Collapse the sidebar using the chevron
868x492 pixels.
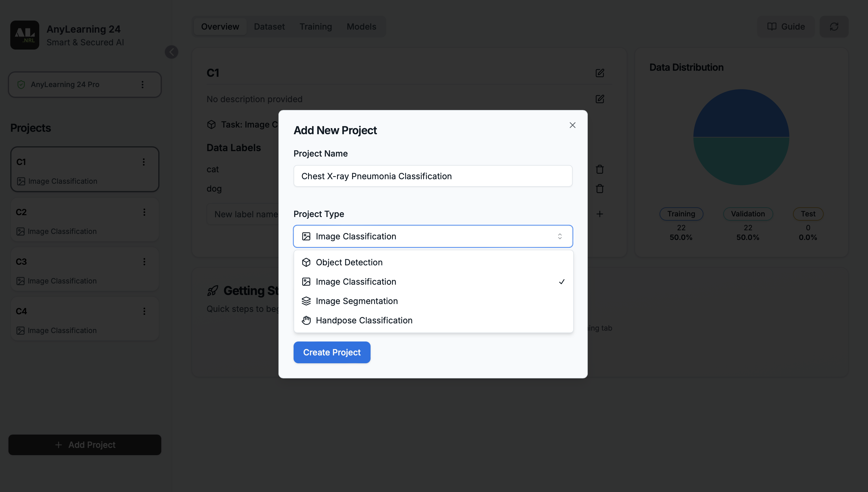(172, 52)
